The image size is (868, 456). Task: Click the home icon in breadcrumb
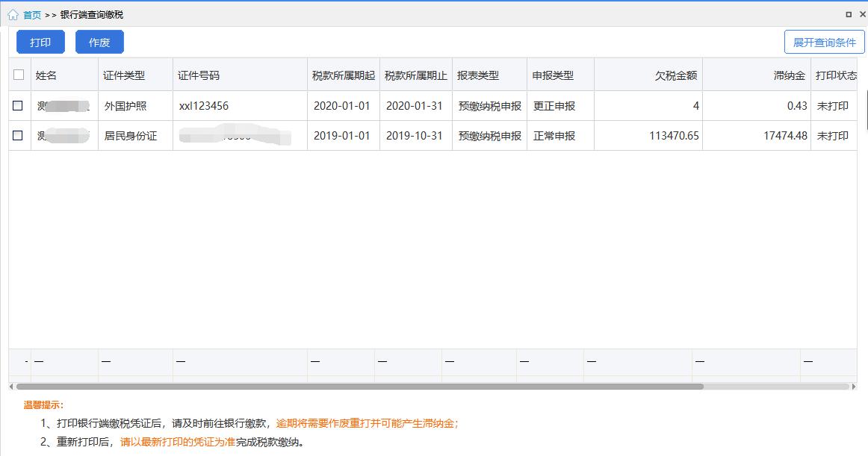pos(13,14)
